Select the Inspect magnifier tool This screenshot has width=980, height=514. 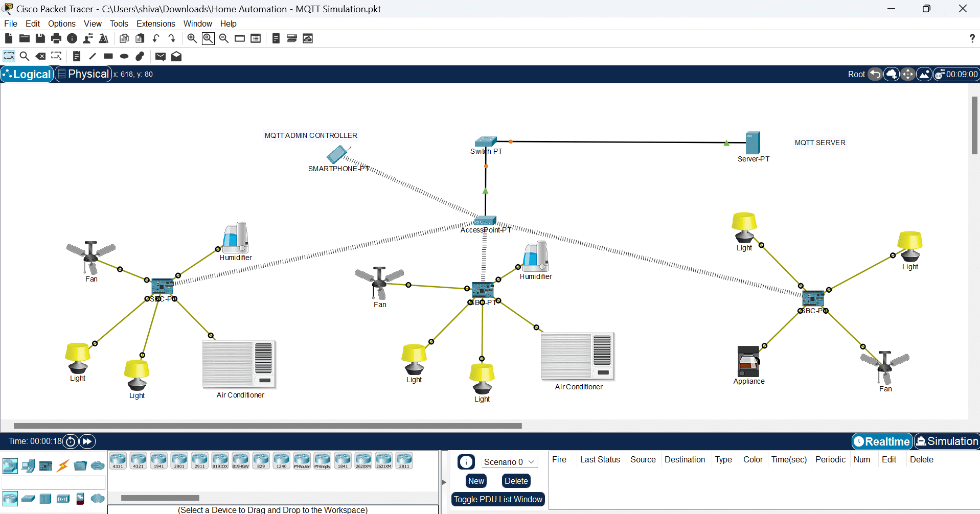[x=24, y=56]
